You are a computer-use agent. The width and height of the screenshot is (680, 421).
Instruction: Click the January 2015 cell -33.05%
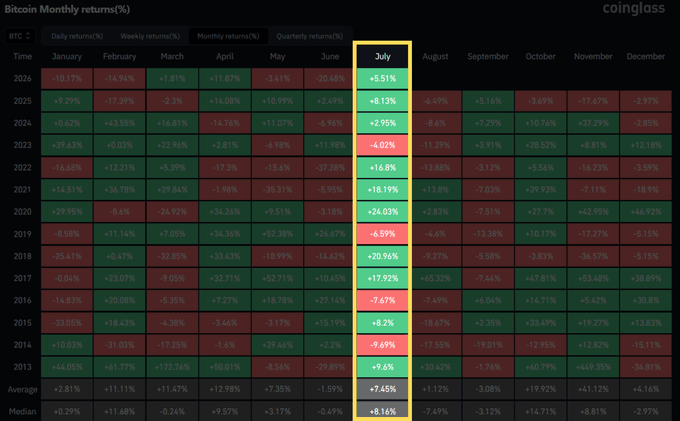[67, 323]
